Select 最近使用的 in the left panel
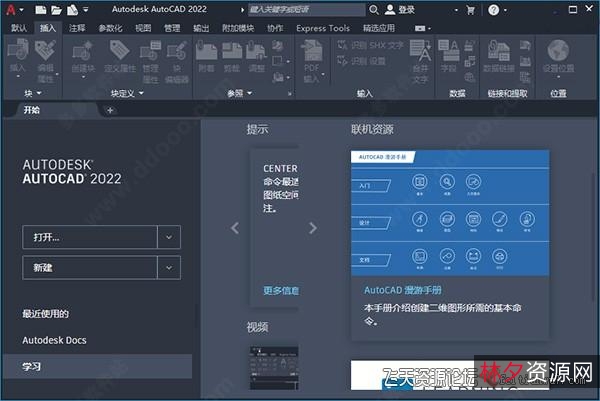Screen dimensions: 600x401 [x=46, y=314]
